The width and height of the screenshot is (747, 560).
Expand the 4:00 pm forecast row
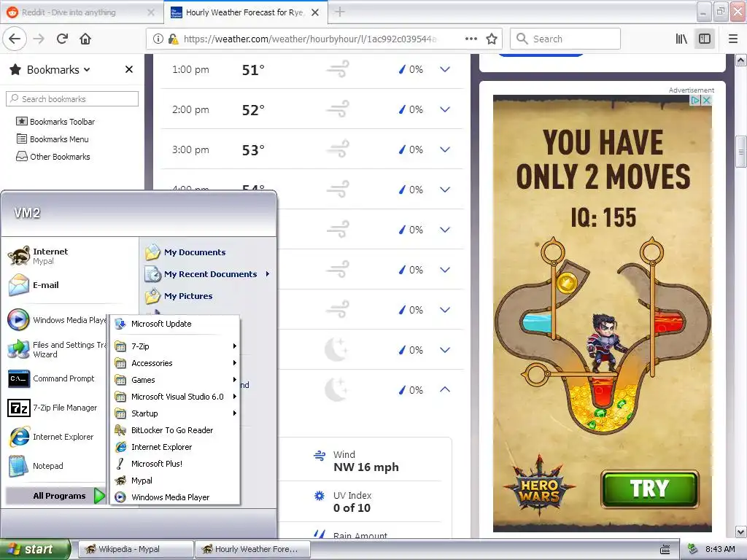click(x=445, y=190)
